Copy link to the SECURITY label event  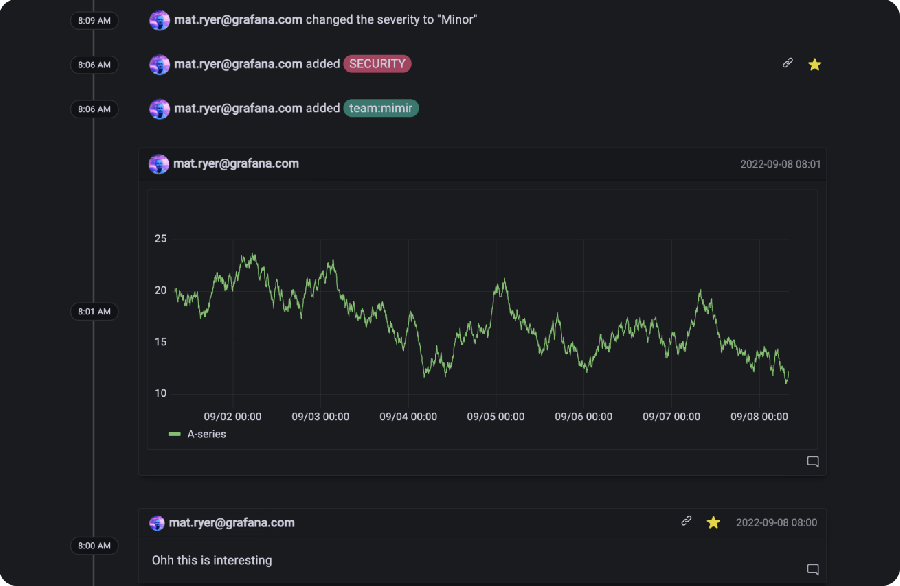787,63
